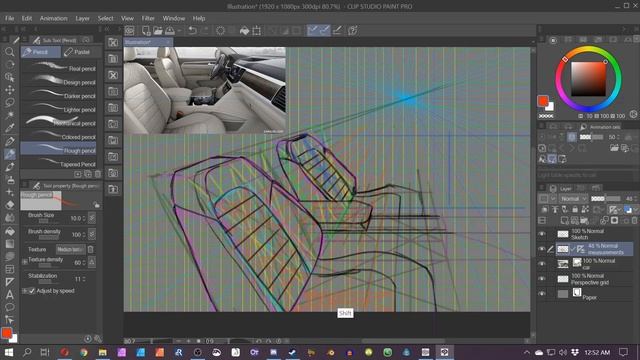
Task: Choose the Colored pencil brush
Action: click(x=58, y=136)
